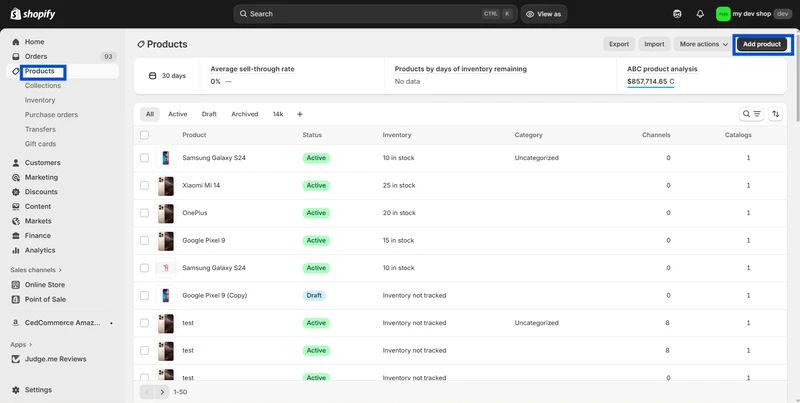Switch to the Active tab

[x=178, y=114]
